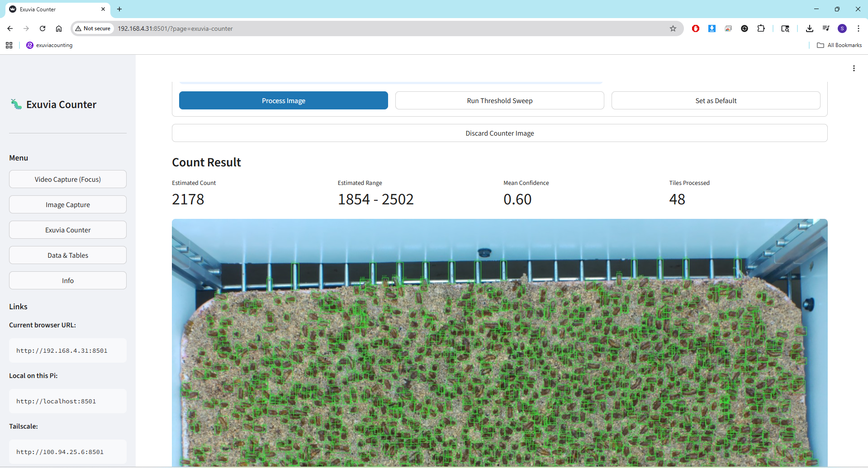
Task: Open the Downloads icon in the toolbar
Action: tap(810, 28)
